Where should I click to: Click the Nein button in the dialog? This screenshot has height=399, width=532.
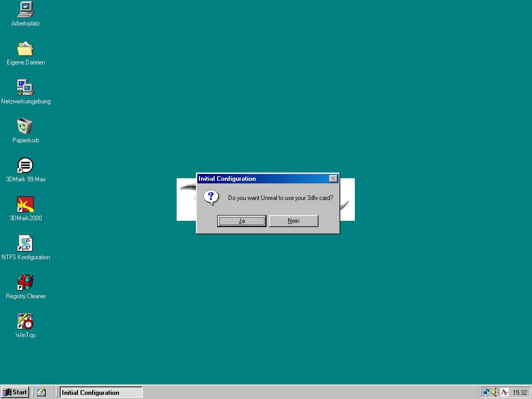tap(294, 221)
